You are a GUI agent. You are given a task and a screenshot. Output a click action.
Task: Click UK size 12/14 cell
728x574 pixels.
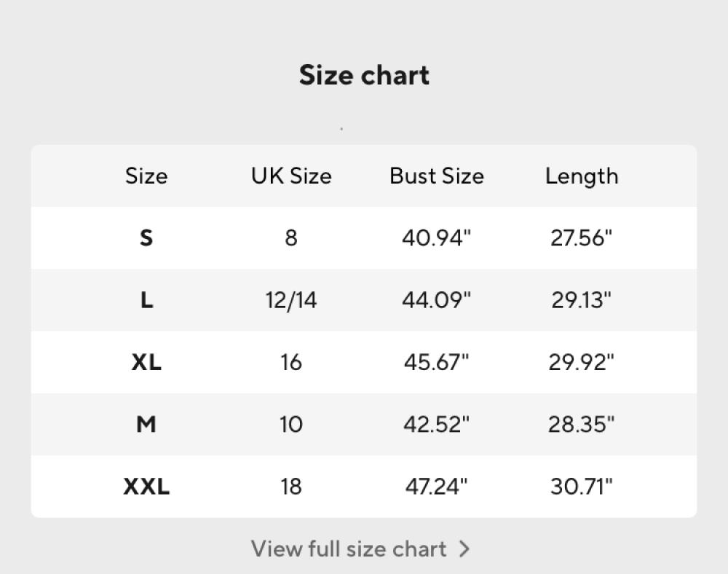[291, 300]
